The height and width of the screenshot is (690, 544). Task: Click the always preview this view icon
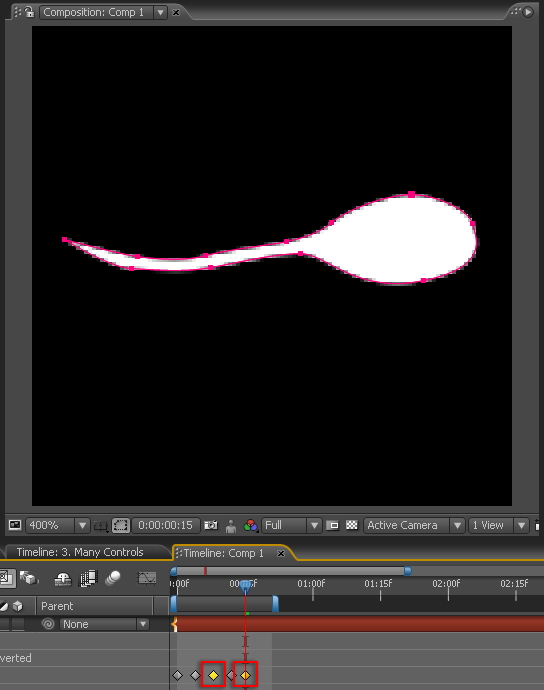[x=15, y=525]
